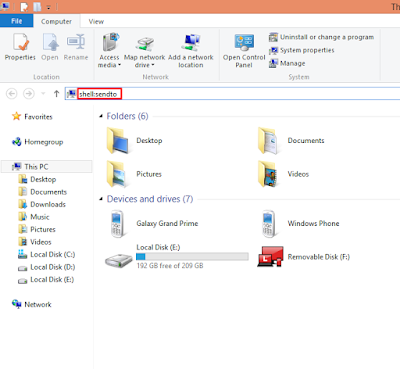Click Manage in the System group
Viewport: 400px width, 369px height.
click(x=287, y=63)
